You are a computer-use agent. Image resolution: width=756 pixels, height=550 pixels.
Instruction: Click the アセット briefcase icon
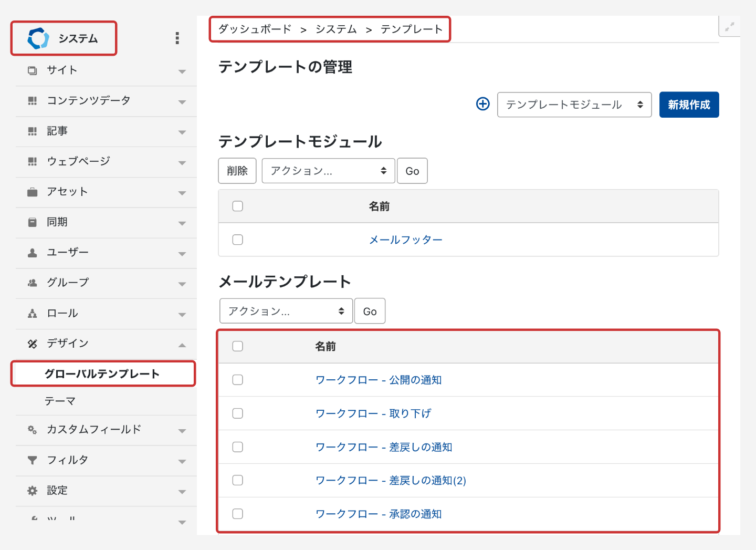click(x=33, y=192)
